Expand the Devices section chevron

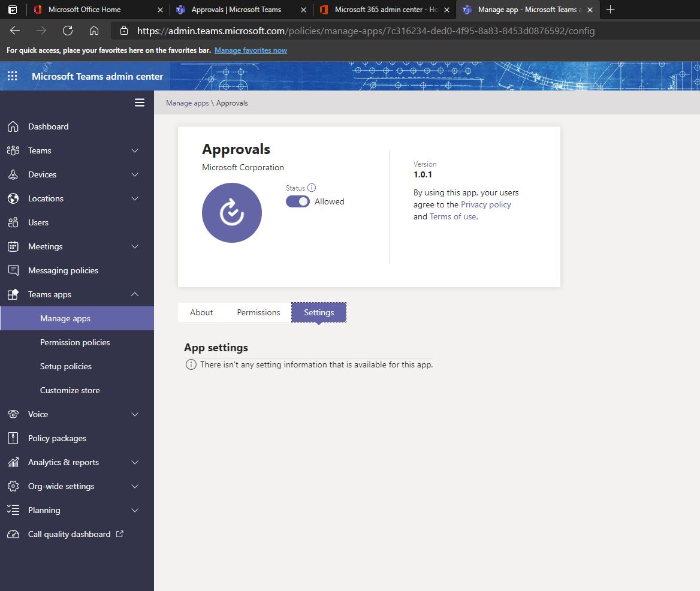(135, 174)
